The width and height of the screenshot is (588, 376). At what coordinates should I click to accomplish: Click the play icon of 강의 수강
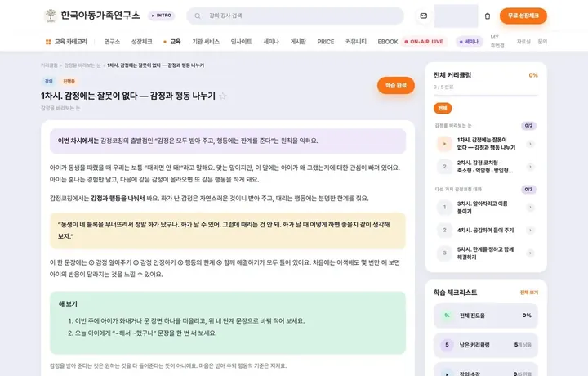coord(447,374)
